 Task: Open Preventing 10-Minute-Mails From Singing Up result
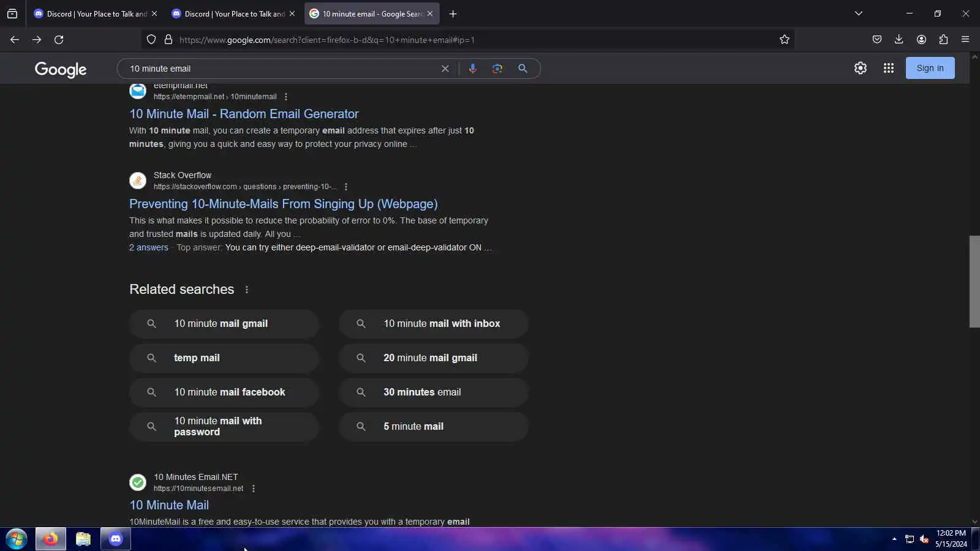click(284, 204)
